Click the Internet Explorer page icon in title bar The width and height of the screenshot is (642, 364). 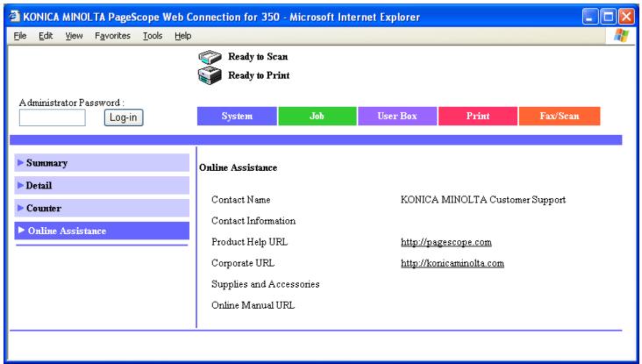pyautogui.click(x=14, y=16)
